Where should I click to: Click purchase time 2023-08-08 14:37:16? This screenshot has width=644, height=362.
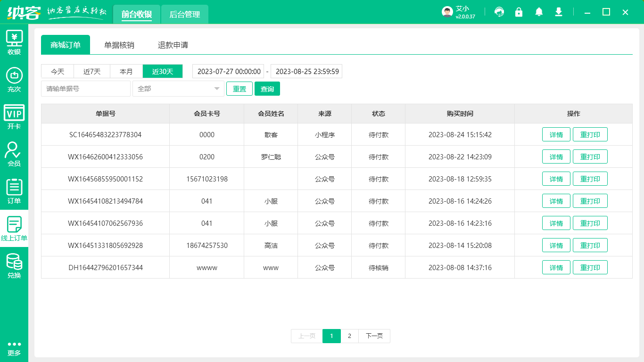(x=460, y=268)
